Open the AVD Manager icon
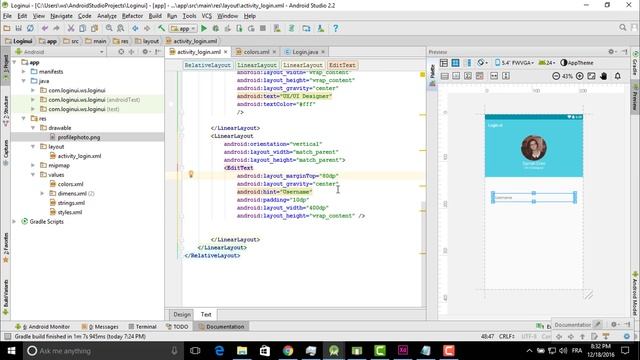 point(277,28)
